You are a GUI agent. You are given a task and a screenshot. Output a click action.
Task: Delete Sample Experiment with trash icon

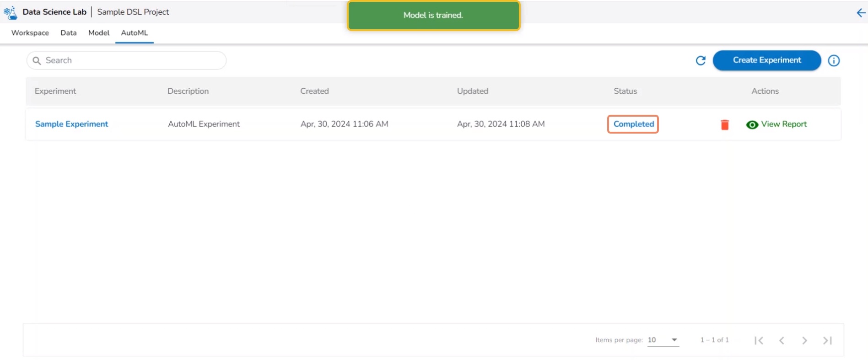pyautogui.click(x=725, y=124)
